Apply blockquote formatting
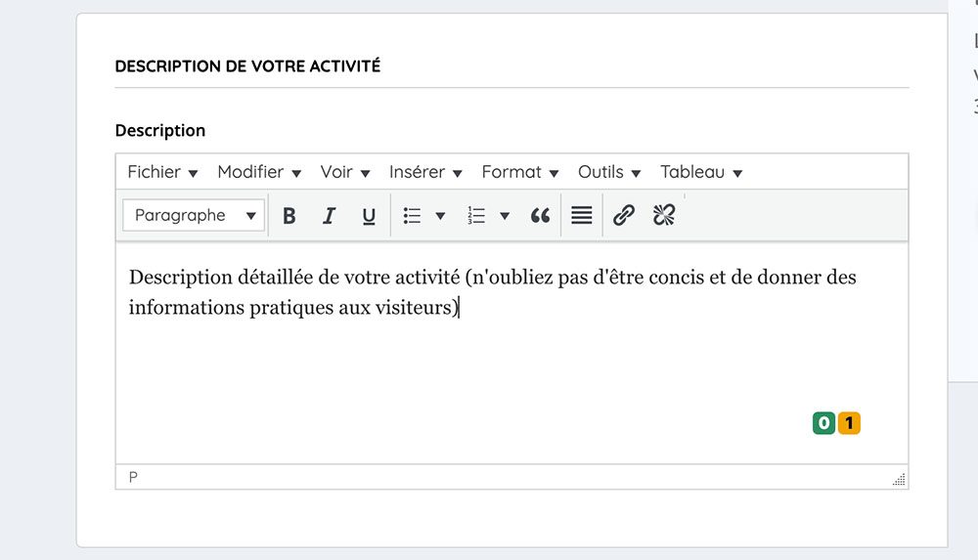Screen dimensions: 978x560 540,216
